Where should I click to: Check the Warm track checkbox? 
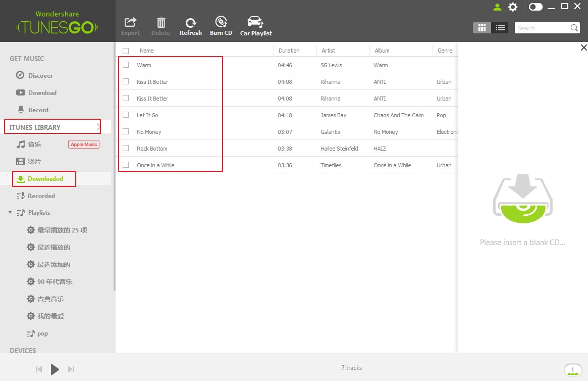pyautogui.click(x=126, y=65)
